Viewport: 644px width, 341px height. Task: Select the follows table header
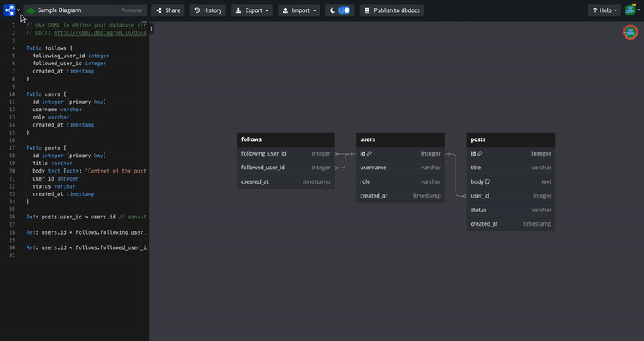[x=286, y=139]
